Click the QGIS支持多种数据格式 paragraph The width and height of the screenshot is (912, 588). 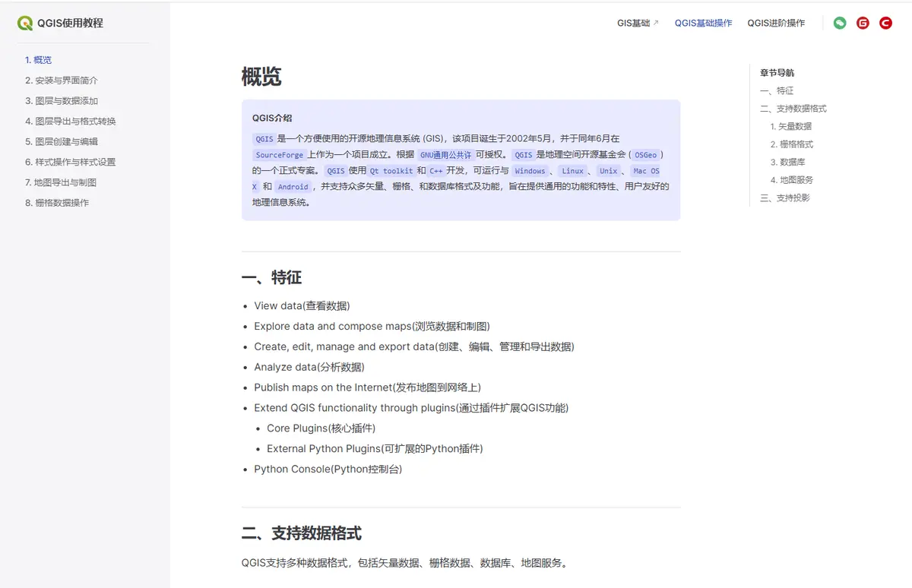click(x=405, y=563)
